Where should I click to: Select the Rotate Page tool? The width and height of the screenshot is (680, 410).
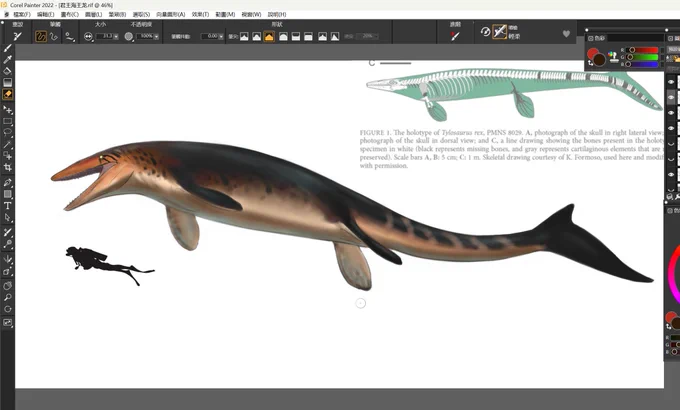click(x=7, y=309)
